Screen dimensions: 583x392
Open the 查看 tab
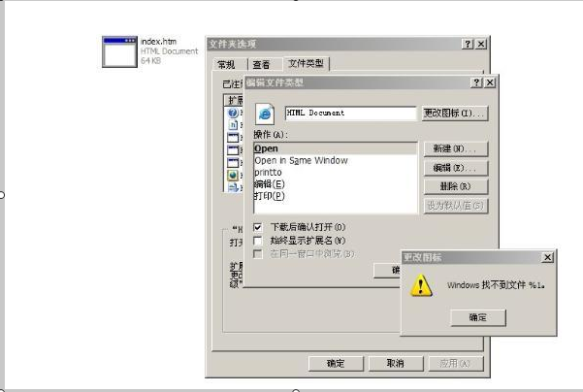(x=261, y=65)
